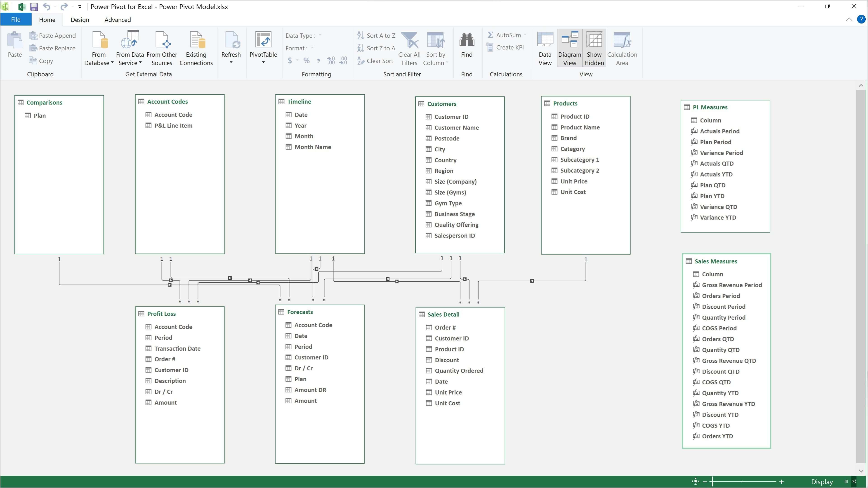This screenshot has height=488, width=868.
Task: Open the Design ribbon tab
Action: [x=80, y=20]
